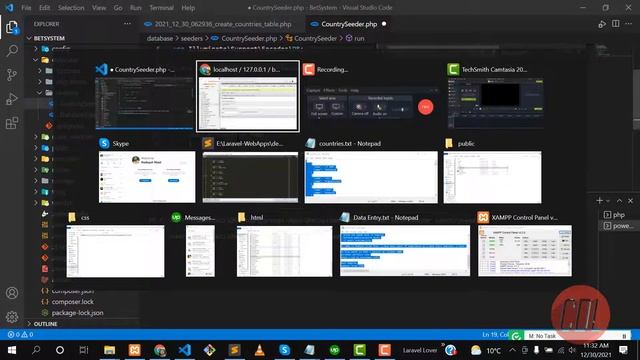Viewport: 640px width, 360px height.
Task: Click the CountrySeeder class breadcrumb
Action: pyautogui.click(x=311, y=38)
